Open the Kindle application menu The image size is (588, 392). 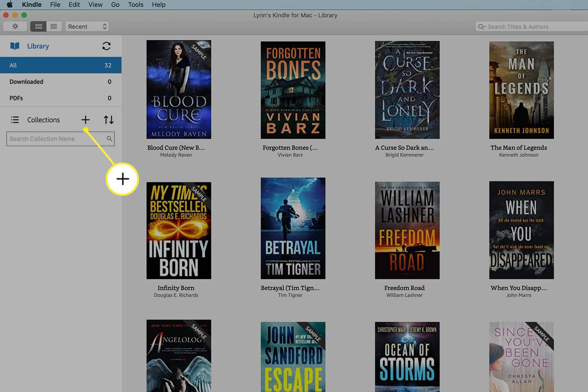[x=32, y=5]
